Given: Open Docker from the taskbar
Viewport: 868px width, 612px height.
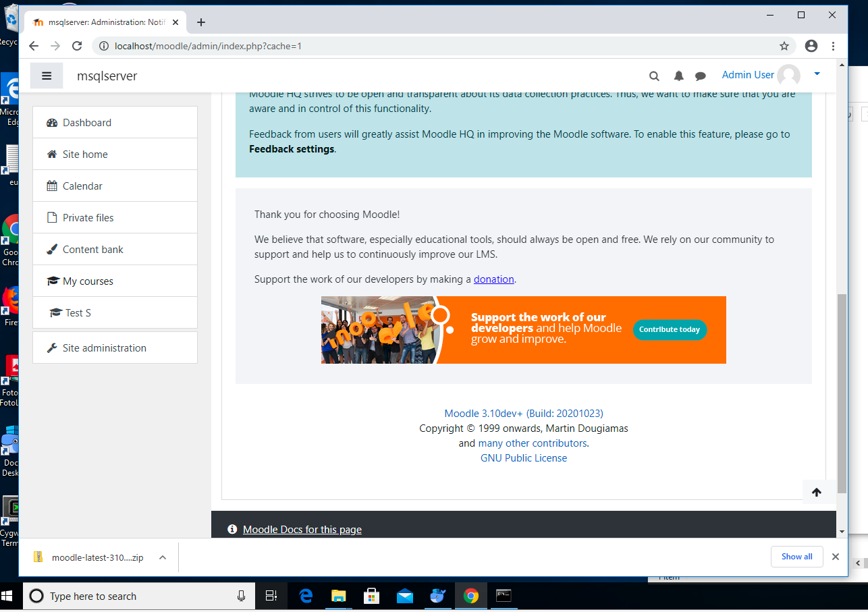Looking at the screenshot, I should pyautogui.click(x=438, y=596).
